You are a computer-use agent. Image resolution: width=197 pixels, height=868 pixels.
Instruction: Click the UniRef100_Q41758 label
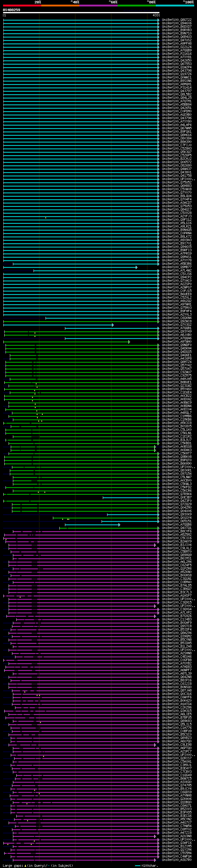(177, 176)
